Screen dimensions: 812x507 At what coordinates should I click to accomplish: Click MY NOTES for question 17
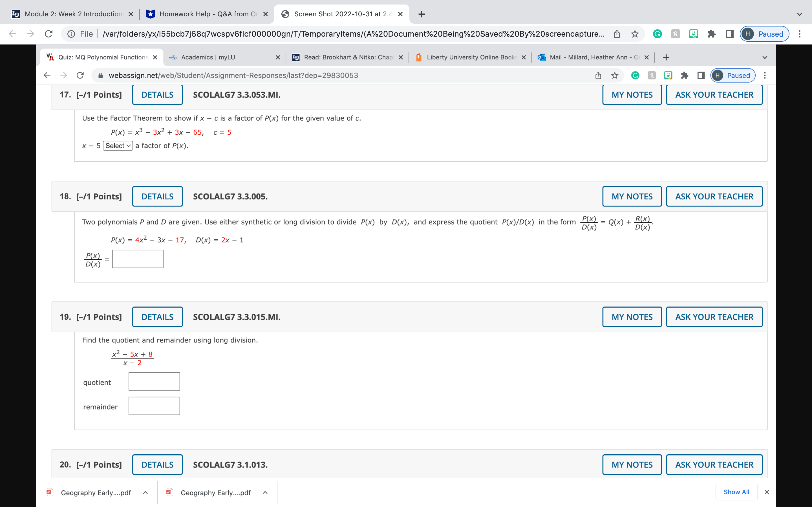[x=632, y=95]
